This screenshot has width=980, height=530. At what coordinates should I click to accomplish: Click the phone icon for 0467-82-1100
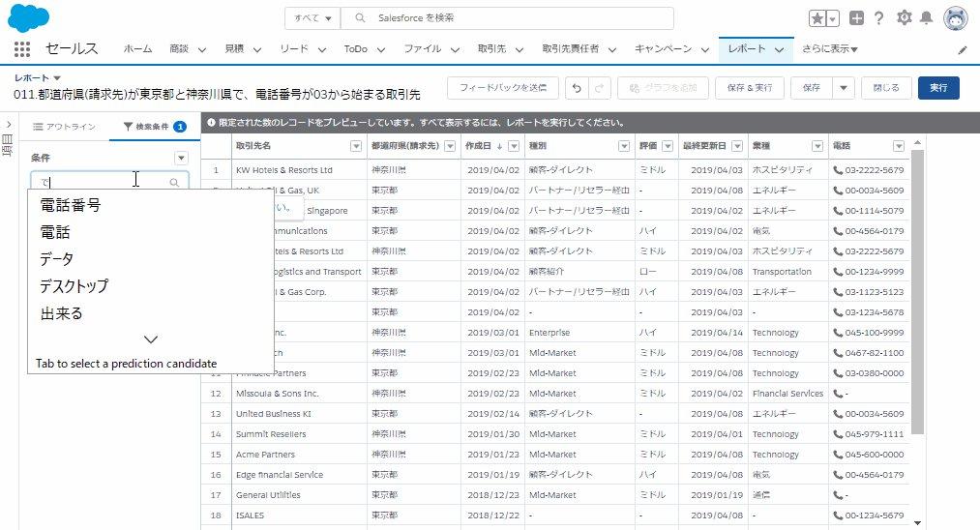838,353
